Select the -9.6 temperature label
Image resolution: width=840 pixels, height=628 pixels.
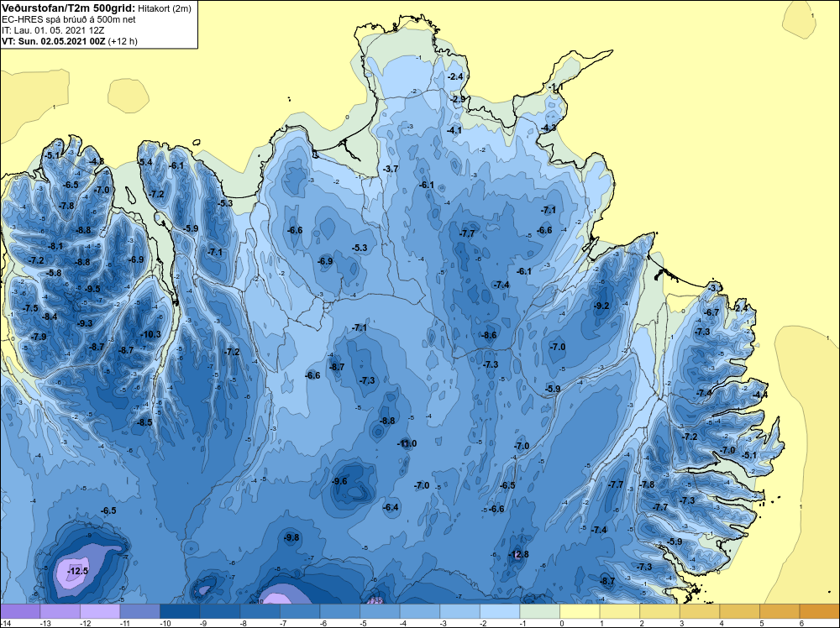[339, 481]
